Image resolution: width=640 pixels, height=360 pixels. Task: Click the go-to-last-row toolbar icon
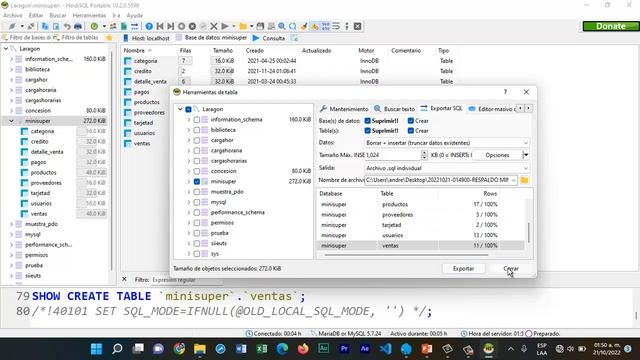[x=171, y=26]
